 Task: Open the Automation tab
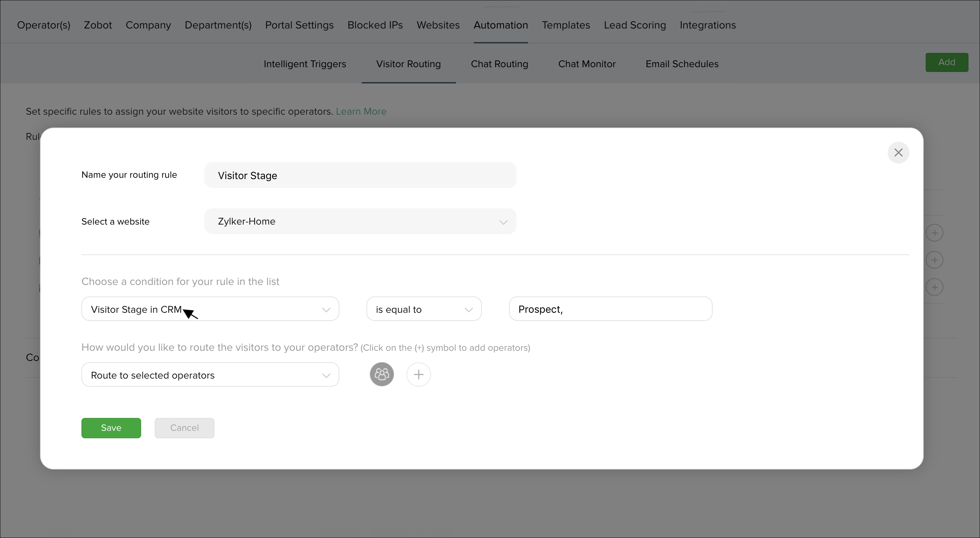500,25
